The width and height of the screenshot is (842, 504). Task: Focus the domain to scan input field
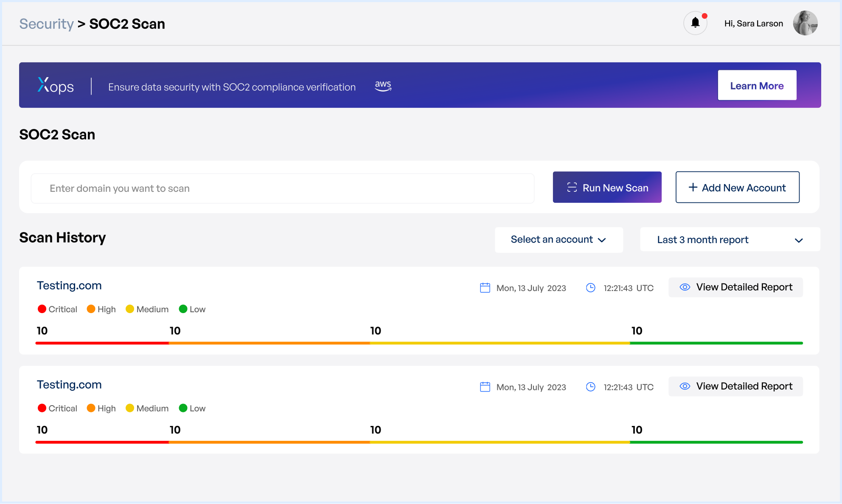tap(283, 188)
